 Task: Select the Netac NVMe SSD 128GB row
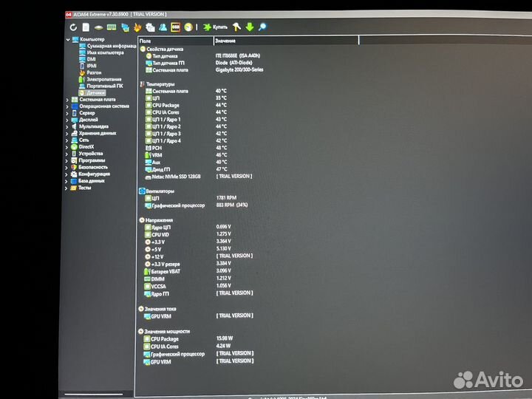[x=199, y=177]
